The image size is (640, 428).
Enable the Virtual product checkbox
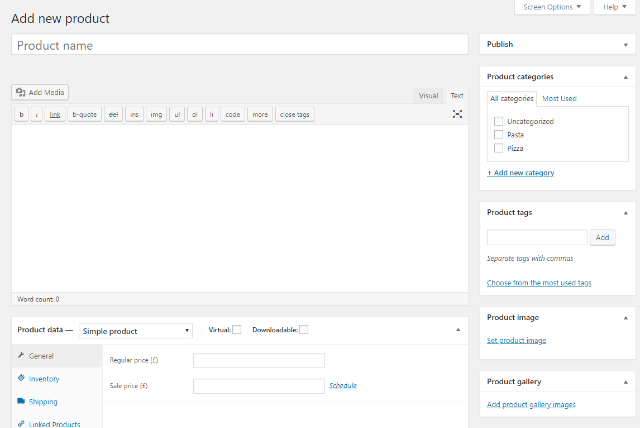click(236, 330)
